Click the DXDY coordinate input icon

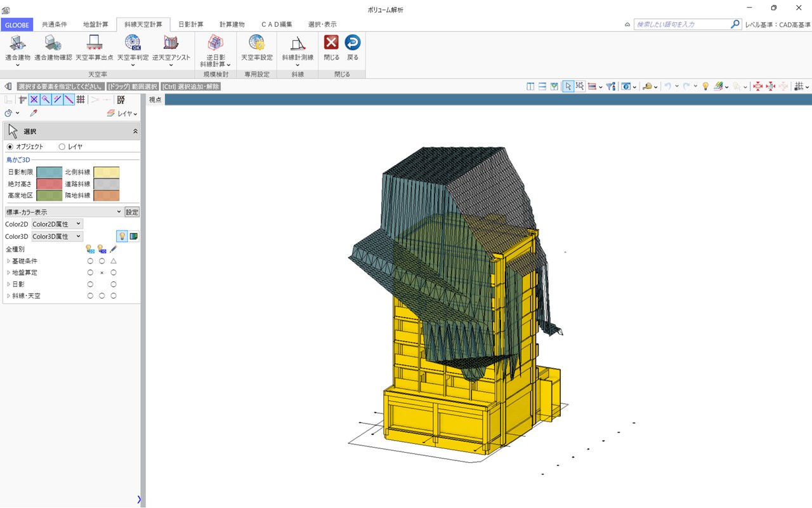pyautogui.click(x=121, y=100)
